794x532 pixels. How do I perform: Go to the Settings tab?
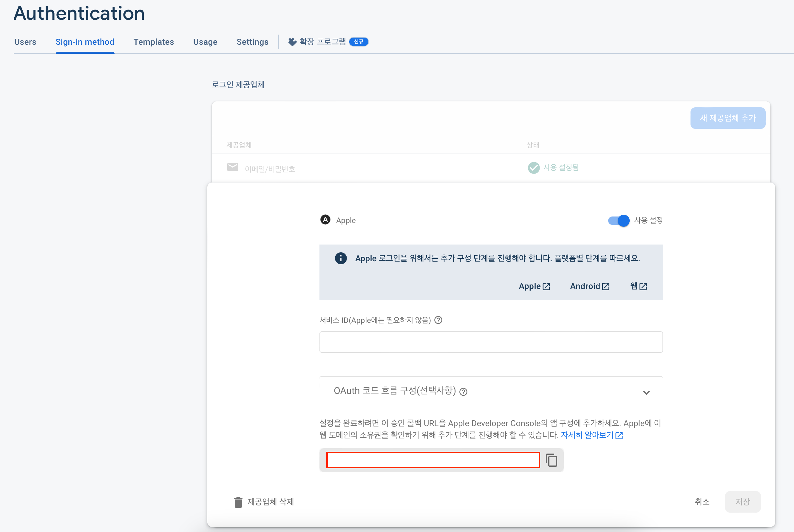click(x=252, y=42)
